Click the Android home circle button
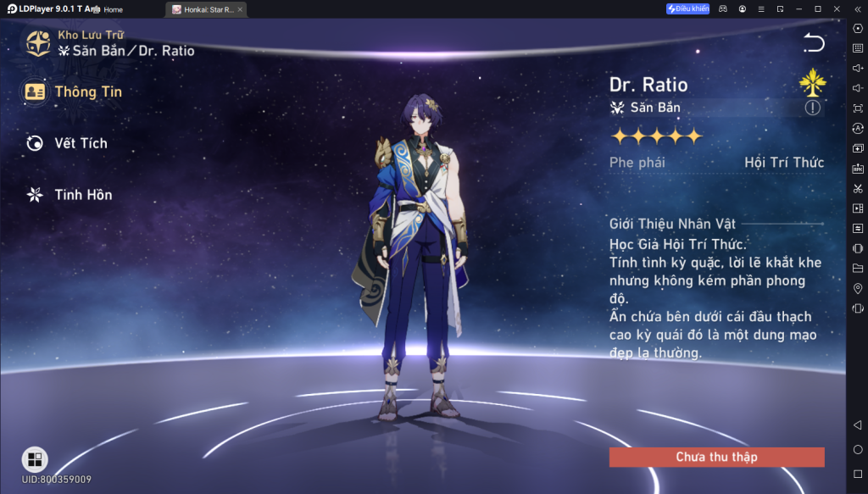868x494 pixels. [x=858, y=449]
